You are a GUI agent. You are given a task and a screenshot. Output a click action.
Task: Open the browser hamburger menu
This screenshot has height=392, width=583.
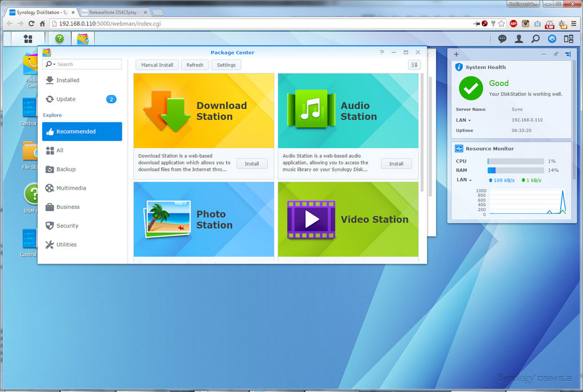(574, 24)
